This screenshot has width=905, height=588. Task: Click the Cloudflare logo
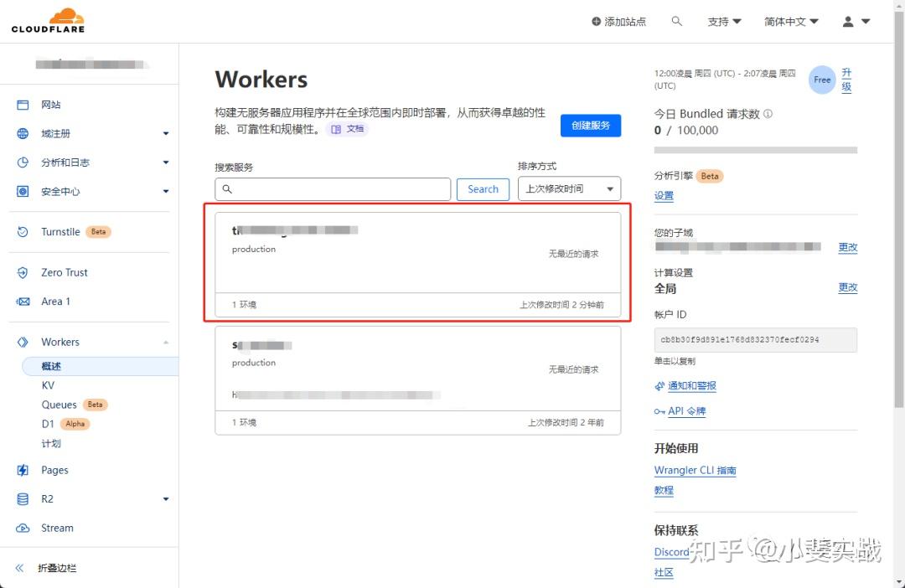tap(48, 21)
